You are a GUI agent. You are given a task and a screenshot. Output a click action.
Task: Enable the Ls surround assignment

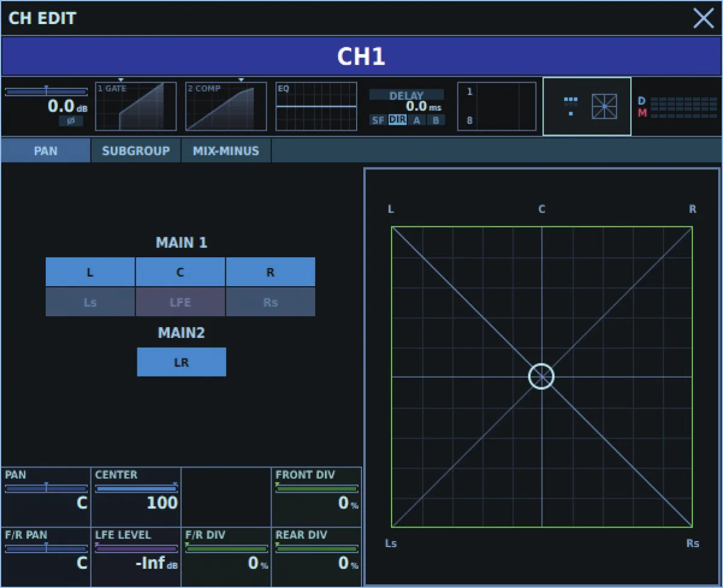pyautogui.click(x=90, y=302)
